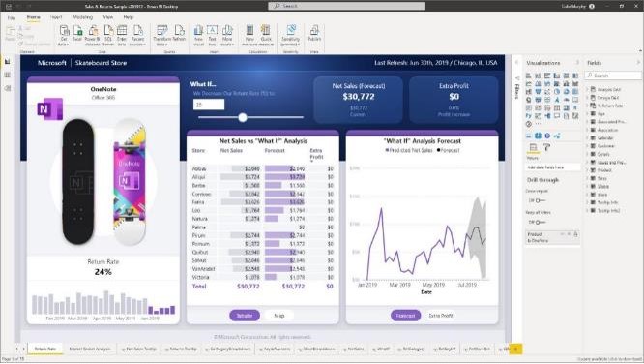Move the What If return rate slider handle

pyautogui.click(x=243, y=118)
